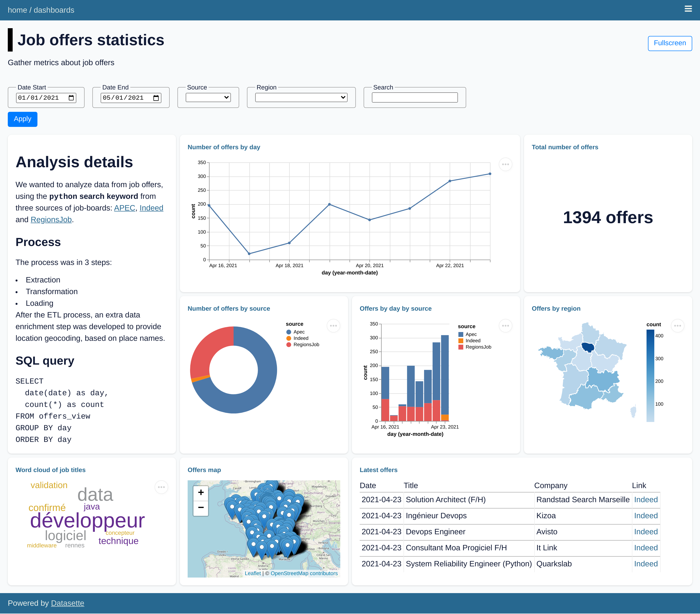
Task: Click the three-dot menu on offers by source chart
Action: point(333,326)
